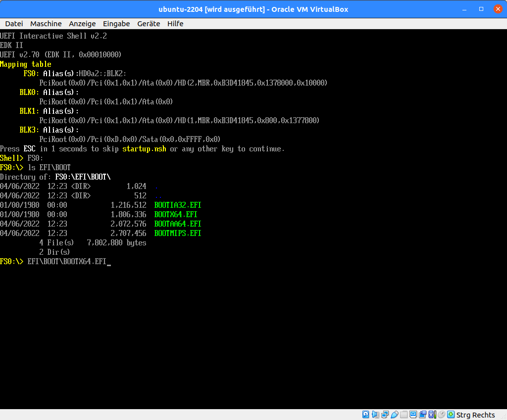Click the drag-and-drop status icon

tap(422, 414)
